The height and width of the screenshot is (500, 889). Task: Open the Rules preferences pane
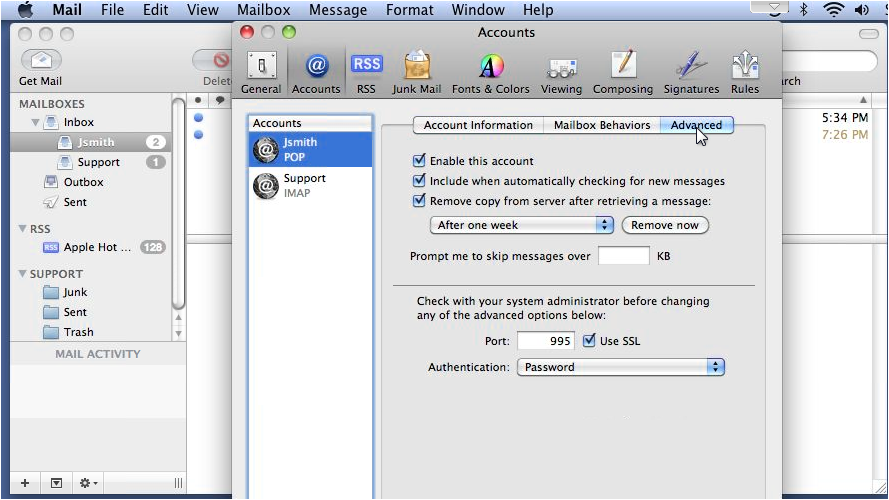[x=744, y=73]
